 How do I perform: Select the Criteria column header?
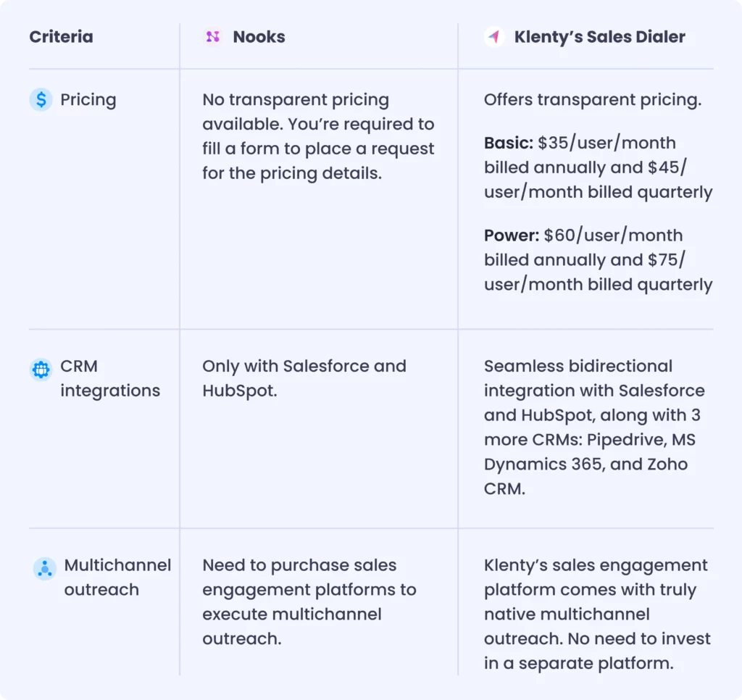pos(61,37)
